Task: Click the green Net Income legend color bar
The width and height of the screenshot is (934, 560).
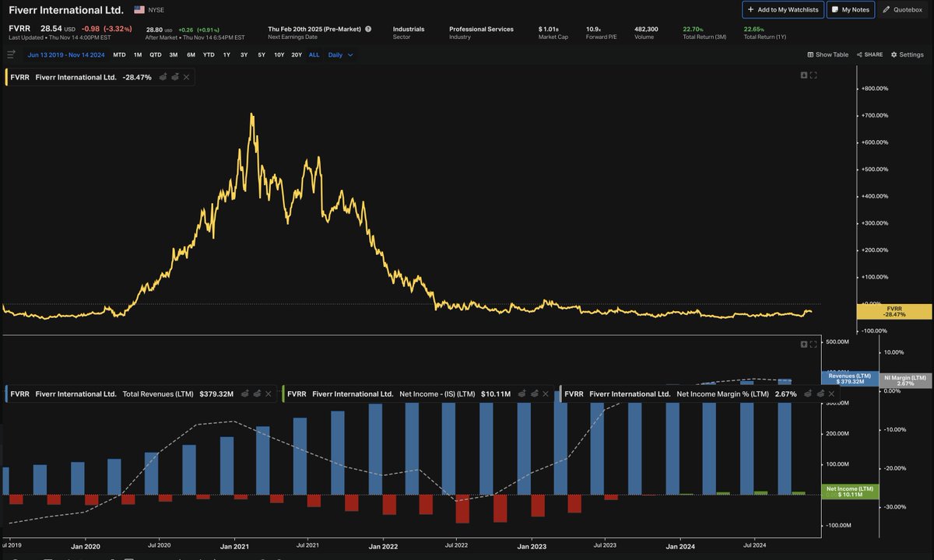Action: 283,394
